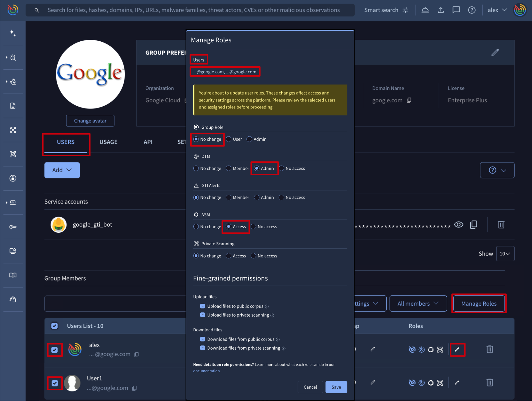Image resolution: width=532 pixels, height=401 pixels.
Task: Open the Add dropdown button
Action: click(x=62, y=170)
